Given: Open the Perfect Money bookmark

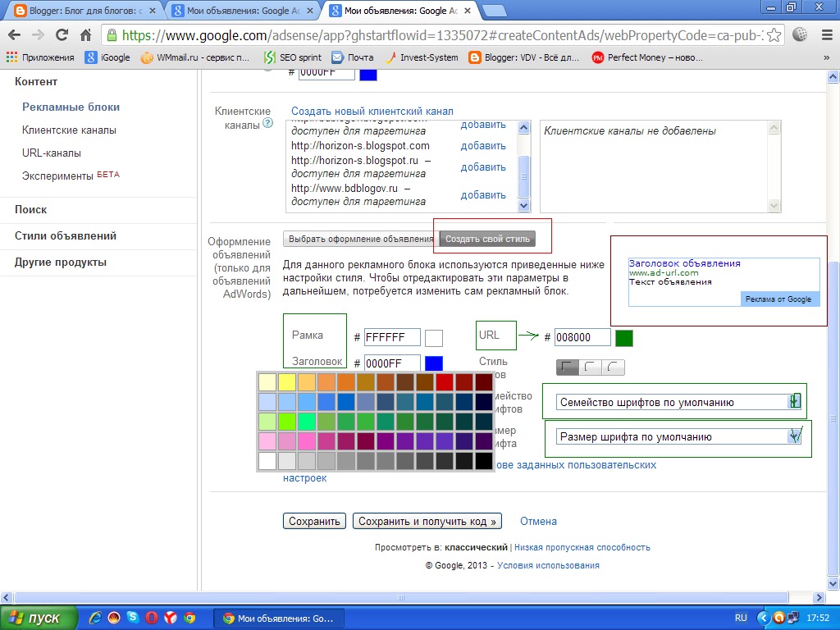Looking at the screenshot, I should (x=647, y=57).
